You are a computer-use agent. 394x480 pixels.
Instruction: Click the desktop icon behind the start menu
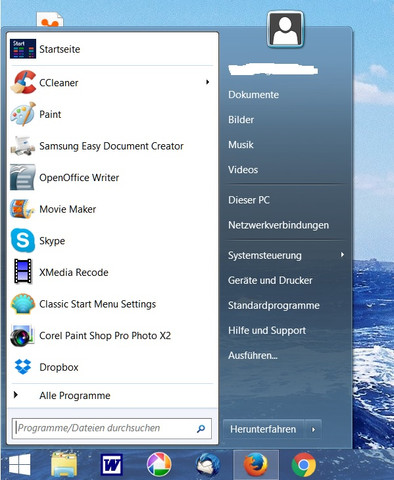point(50,19)
